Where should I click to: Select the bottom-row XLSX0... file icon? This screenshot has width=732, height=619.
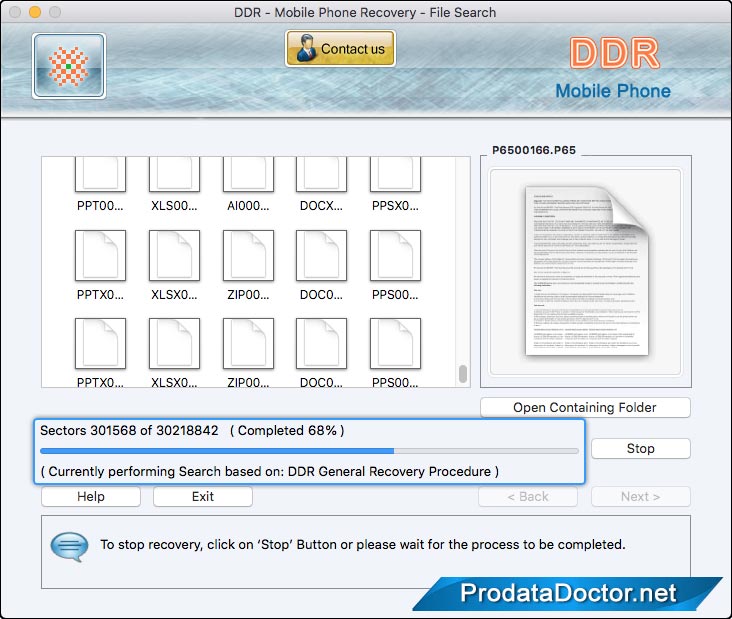pos(174,344)
